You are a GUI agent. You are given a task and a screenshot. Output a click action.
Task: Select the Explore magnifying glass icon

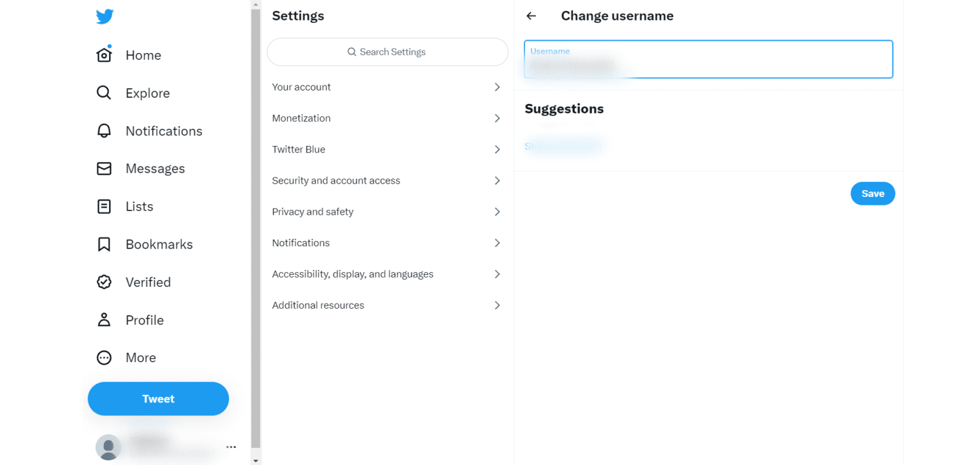(x=103, y=92)
